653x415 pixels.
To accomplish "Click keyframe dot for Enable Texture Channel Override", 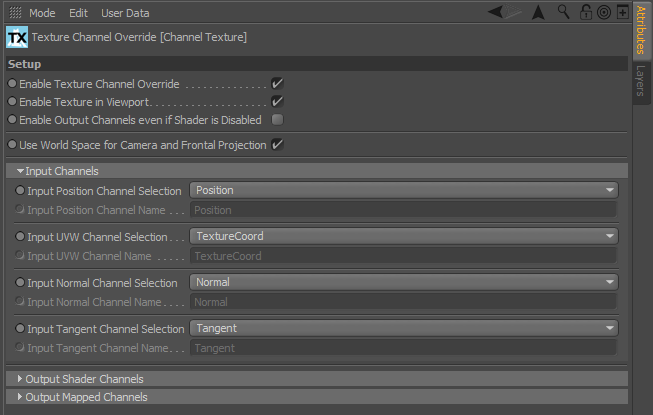I will tap(12, 83).
